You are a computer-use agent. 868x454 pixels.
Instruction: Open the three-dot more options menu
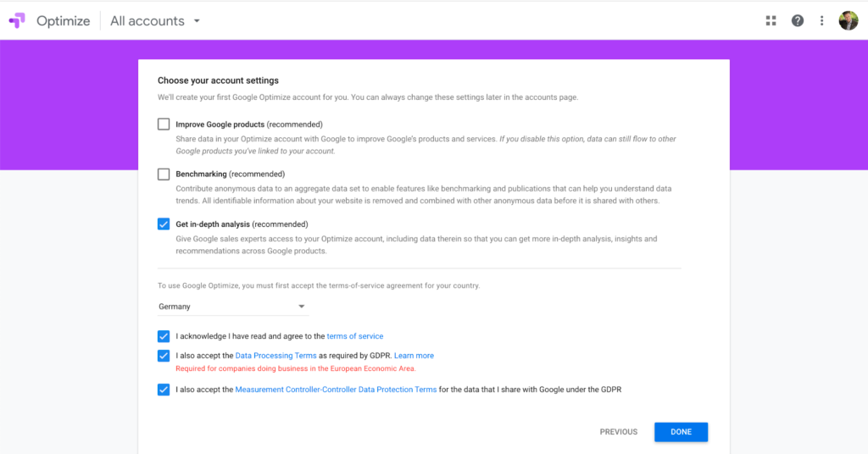821,20
